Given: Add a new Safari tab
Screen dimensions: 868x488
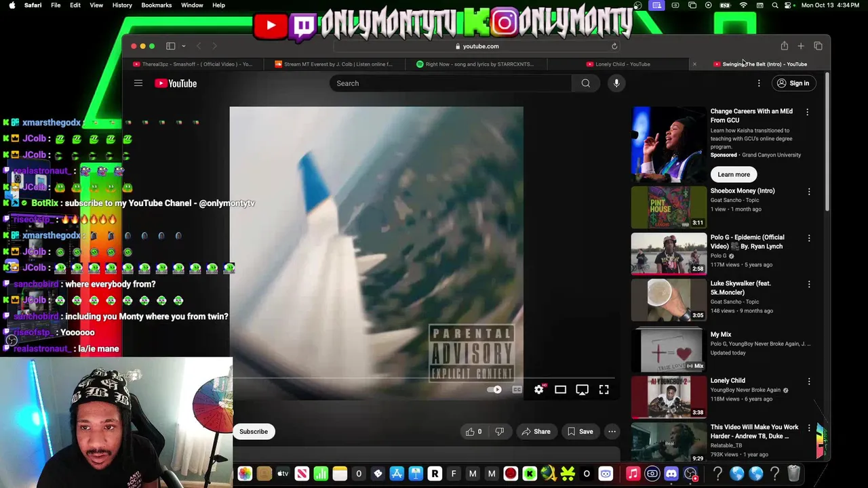Looking at the screenshot, I should point(801,46).
